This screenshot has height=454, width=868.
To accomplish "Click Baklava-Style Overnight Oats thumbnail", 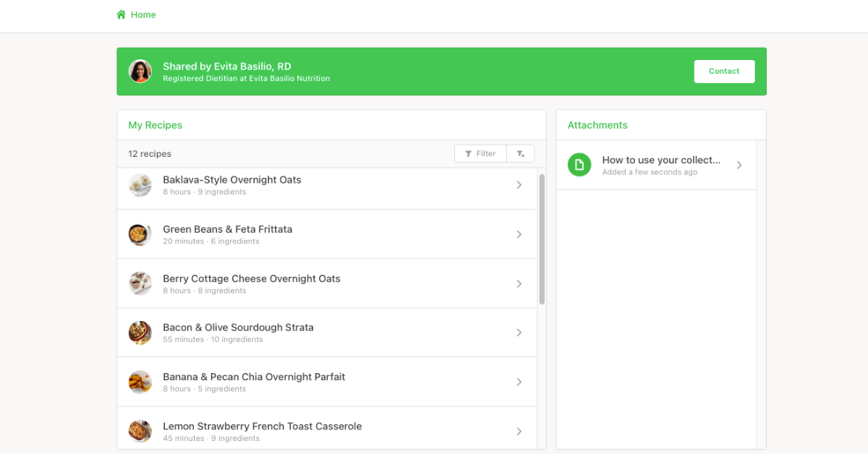I will (140, 185).
